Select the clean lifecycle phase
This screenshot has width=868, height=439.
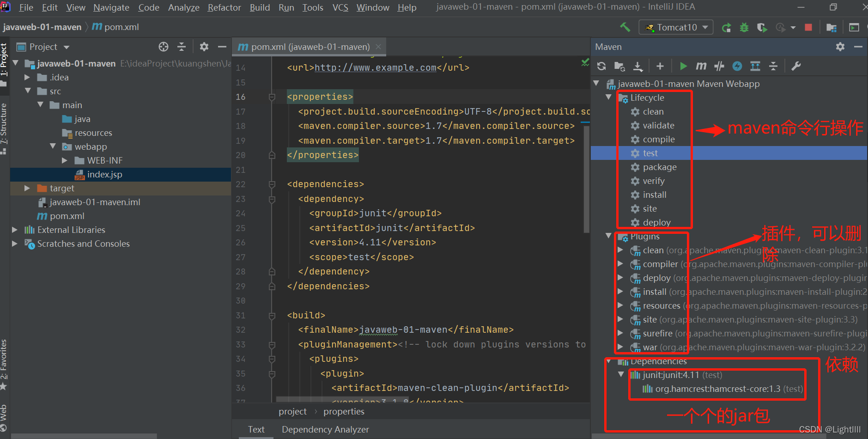653,111
